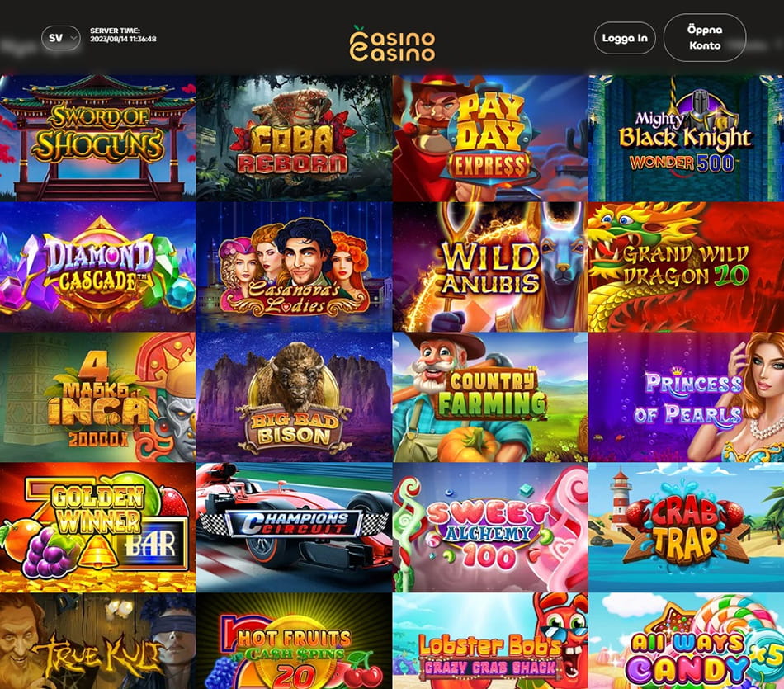Choose the Wild Anubis game tile
Screen dimensions: 784x689
(490, 267)
